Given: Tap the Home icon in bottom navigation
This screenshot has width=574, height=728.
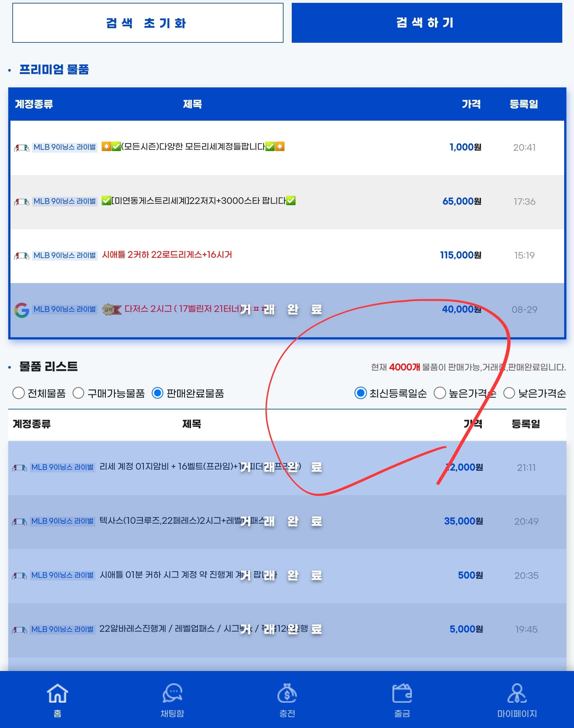Looking at the screenshot, I should (57, 694).
